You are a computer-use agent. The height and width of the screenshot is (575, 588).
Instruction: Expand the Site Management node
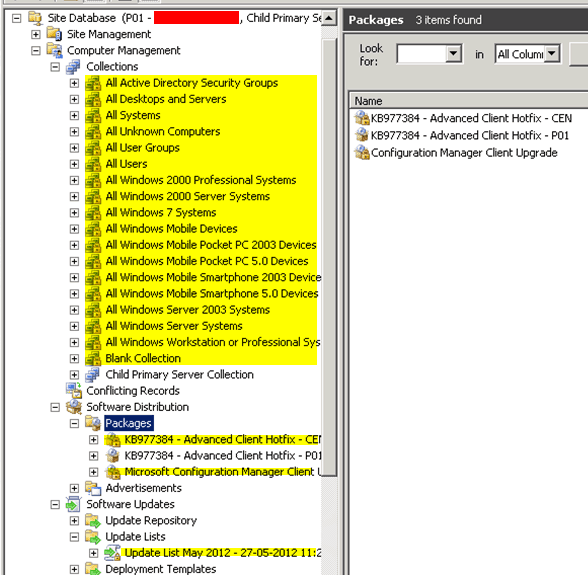(x=36, y=34)
